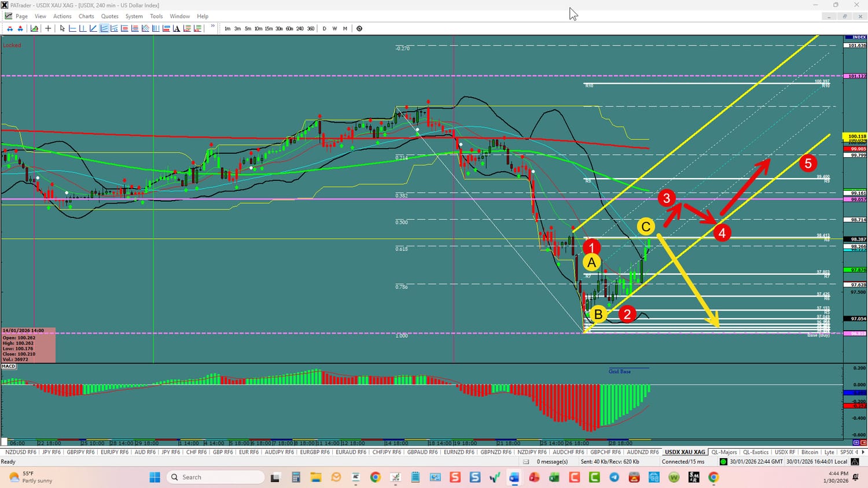Set chart to 360 minute timeframe
This screenshot has height=488, width=868.
pos(311,28)
